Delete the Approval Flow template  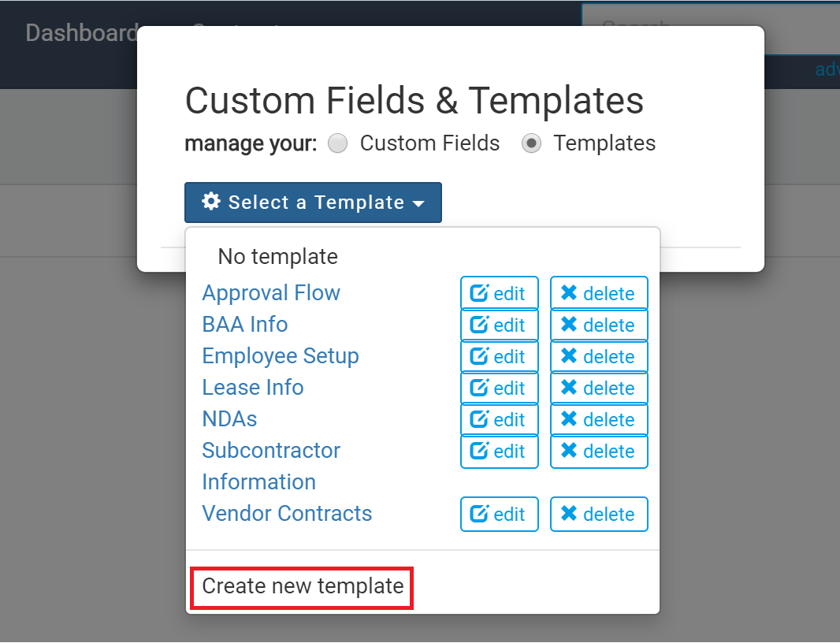point(599,293)
